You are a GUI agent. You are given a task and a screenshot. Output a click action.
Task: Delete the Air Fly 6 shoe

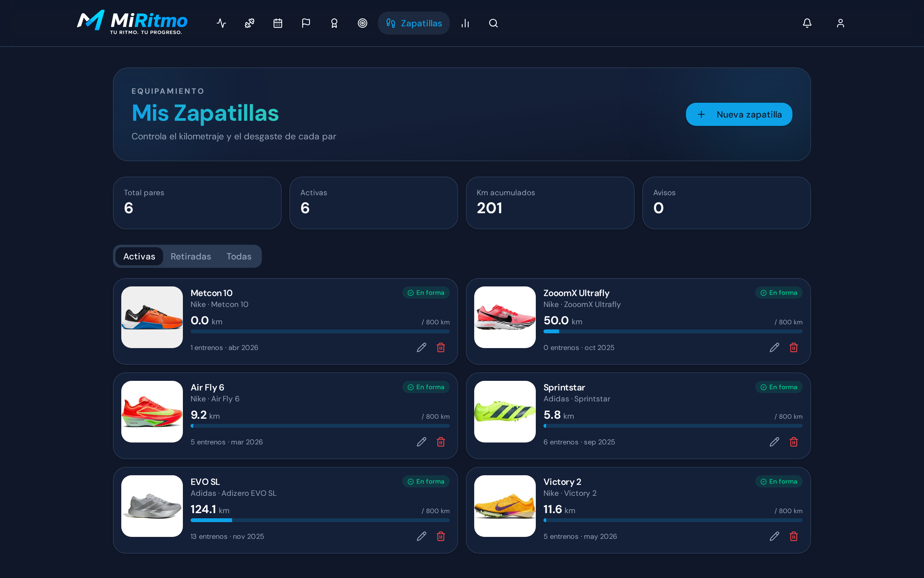[x=441, y=442]
